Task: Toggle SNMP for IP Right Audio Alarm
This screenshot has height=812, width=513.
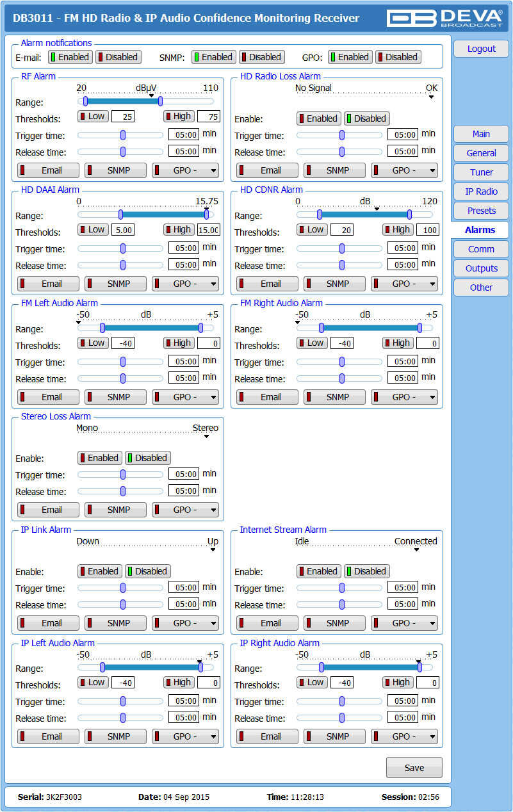Action: coord(334,736)
